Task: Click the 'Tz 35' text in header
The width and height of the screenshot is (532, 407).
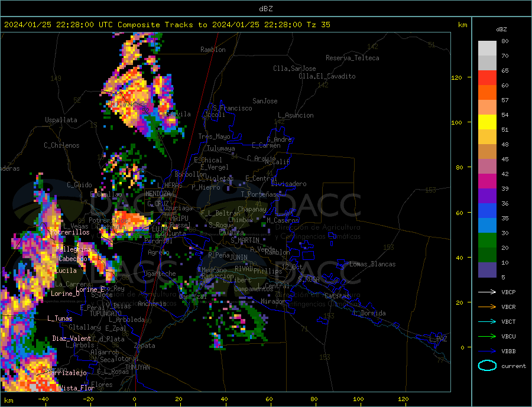Action: (318, 25)
